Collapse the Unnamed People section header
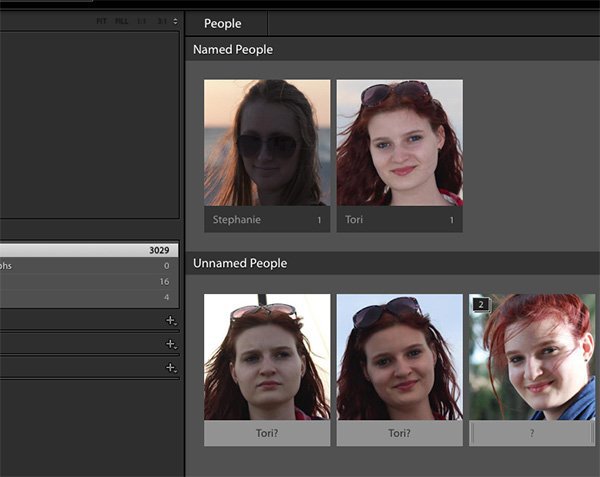Image resolution: width=600 pixels, height=477 pixels. 239,263
